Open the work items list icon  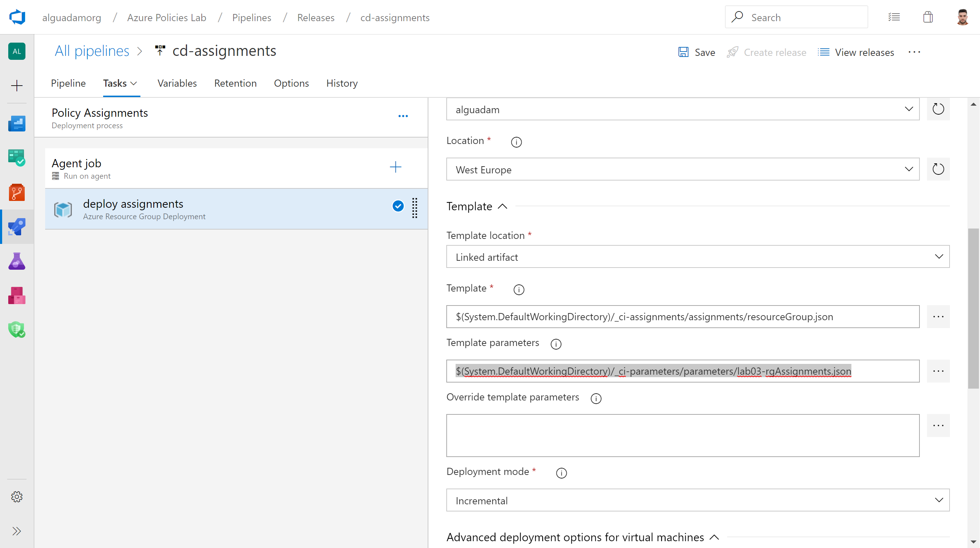coord(894,17)
